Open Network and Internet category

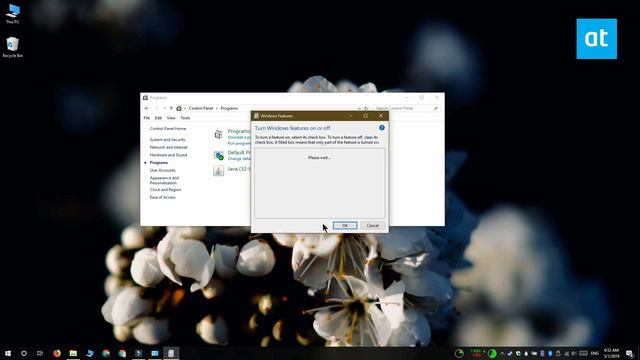[x=169, y=147]
